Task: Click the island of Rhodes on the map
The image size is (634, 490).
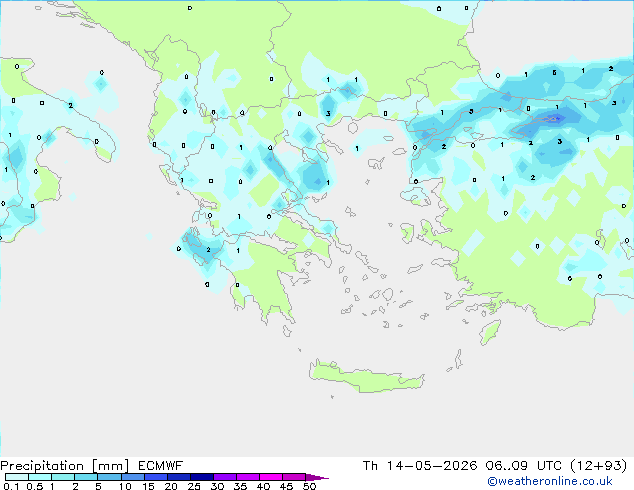Action: click(490, 332)
